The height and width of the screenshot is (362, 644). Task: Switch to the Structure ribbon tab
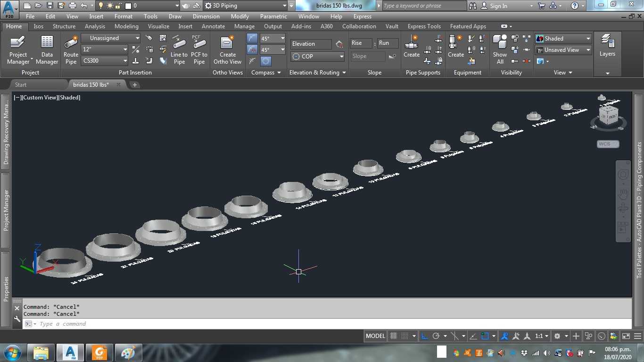pyautogui.click(x=64, y=26)
